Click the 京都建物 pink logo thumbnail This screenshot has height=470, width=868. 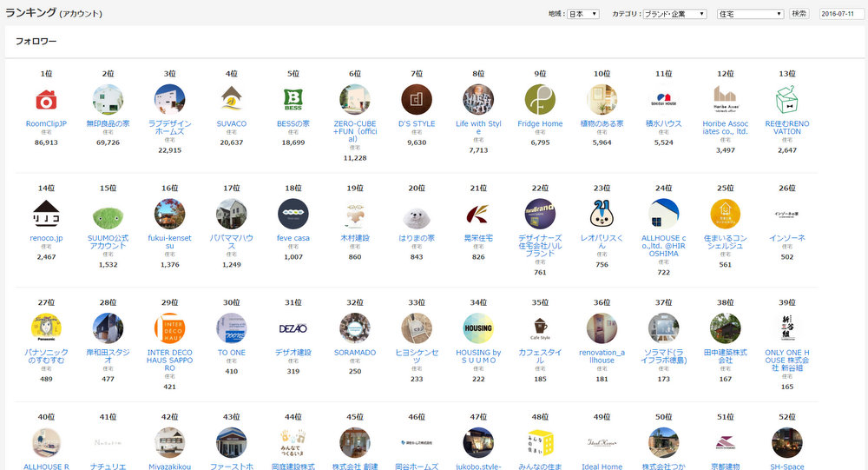725,443
